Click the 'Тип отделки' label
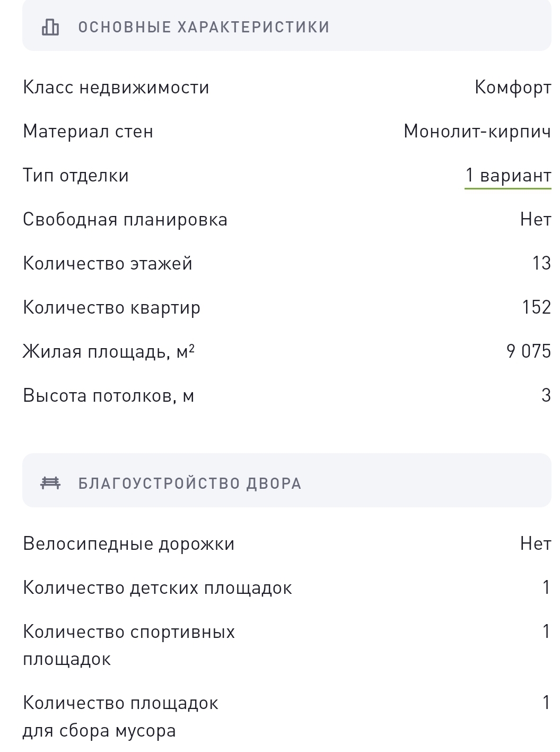 [76, 176]
